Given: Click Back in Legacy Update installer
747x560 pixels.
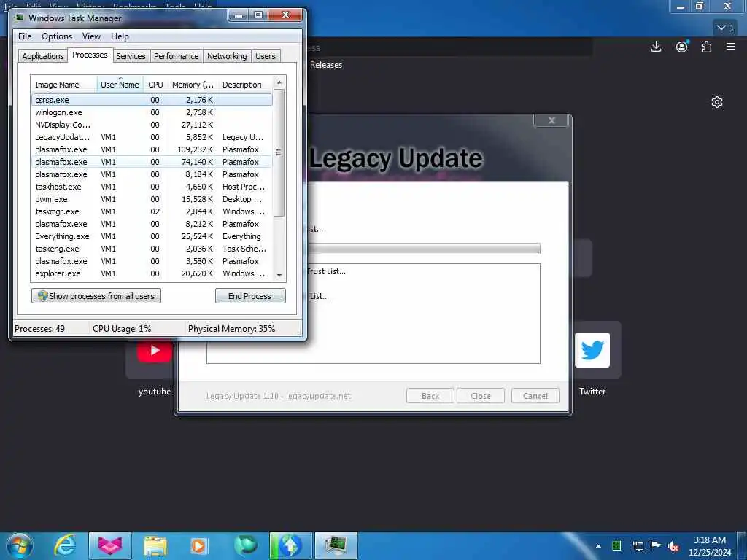Looking at the screenshot, I should 430,396.
